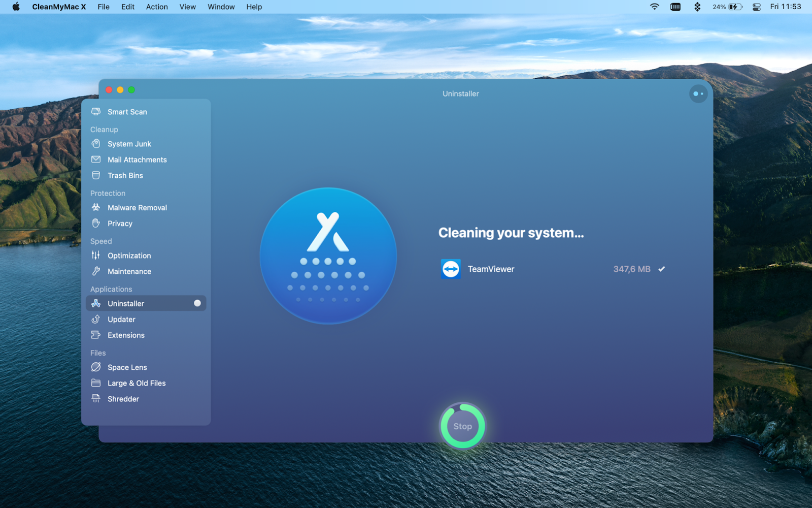The width and height of the screenshot is (812, 508).
Task: Open the Apple menu icon
Action: (x=16, y=7)
